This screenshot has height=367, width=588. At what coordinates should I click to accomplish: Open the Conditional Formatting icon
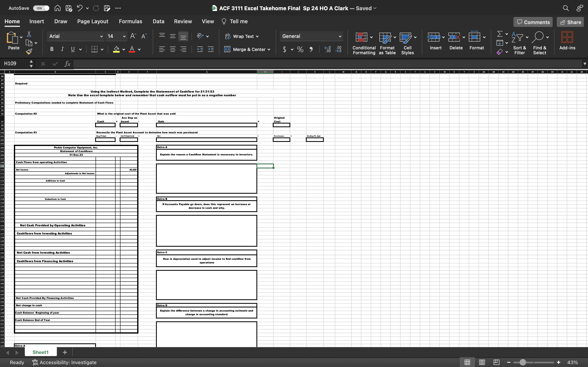(361, 37)
